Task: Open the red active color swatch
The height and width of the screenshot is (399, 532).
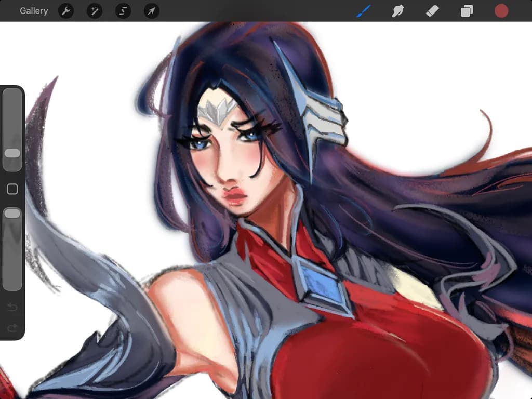Action: click(501, 11)
